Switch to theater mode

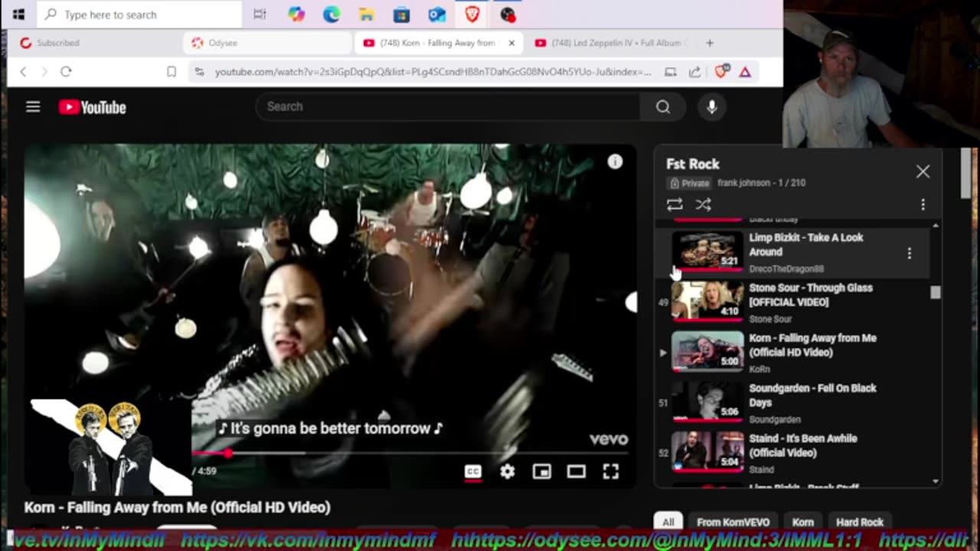coord(577,471)
